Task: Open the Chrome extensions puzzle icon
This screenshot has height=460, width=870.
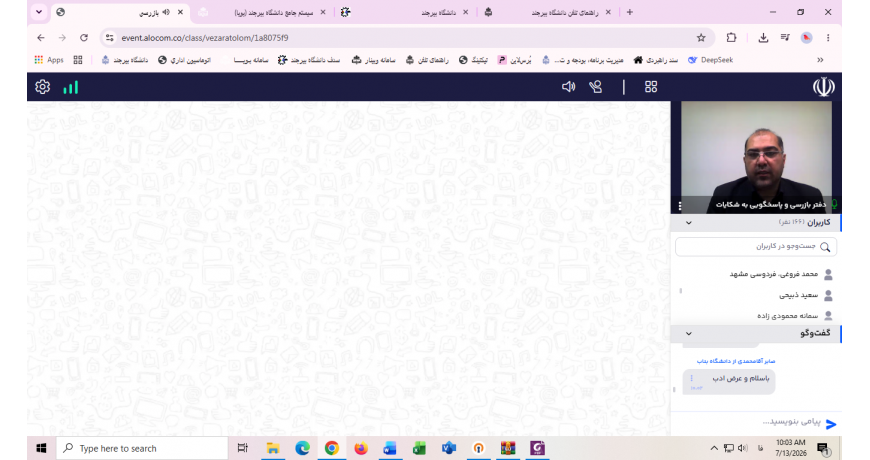Action: click(731, 38)
